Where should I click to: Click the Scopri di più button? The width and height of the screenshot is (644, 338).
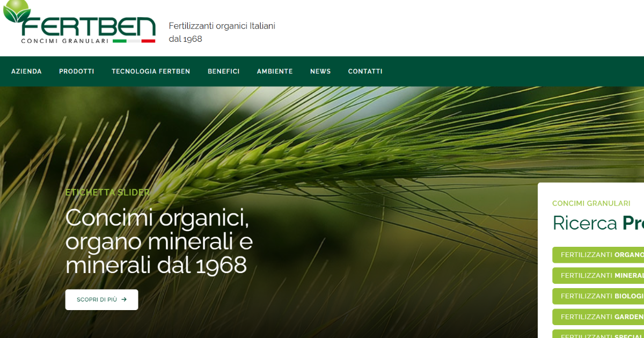coord(101,299)
